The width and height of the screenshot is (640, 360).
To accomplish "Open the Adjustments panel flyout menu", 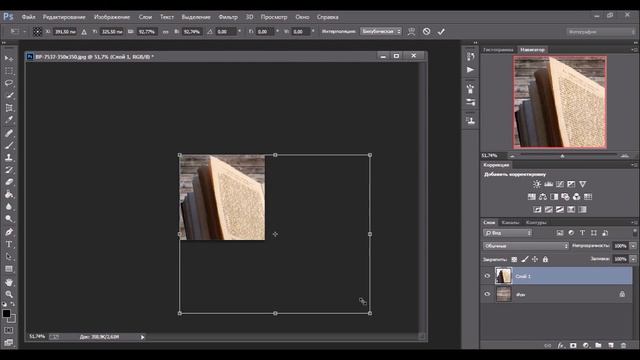I will (x=634, y=165).
